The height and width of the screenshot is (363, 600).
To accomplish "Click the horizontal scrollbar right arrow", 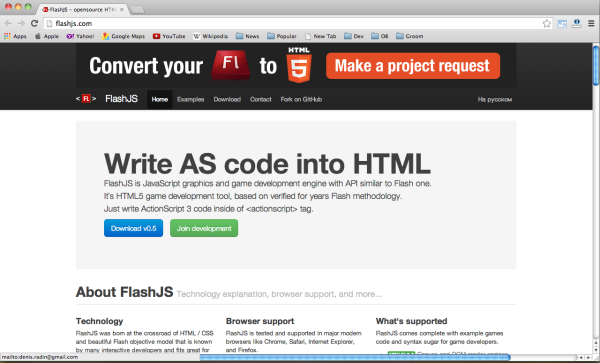I will pos(589,357).
